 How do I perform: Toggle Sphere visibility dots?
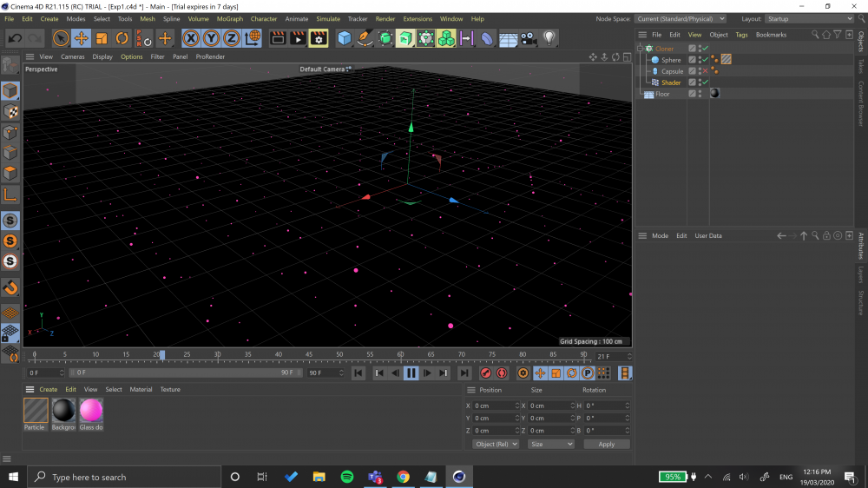(x=700, y=59)
